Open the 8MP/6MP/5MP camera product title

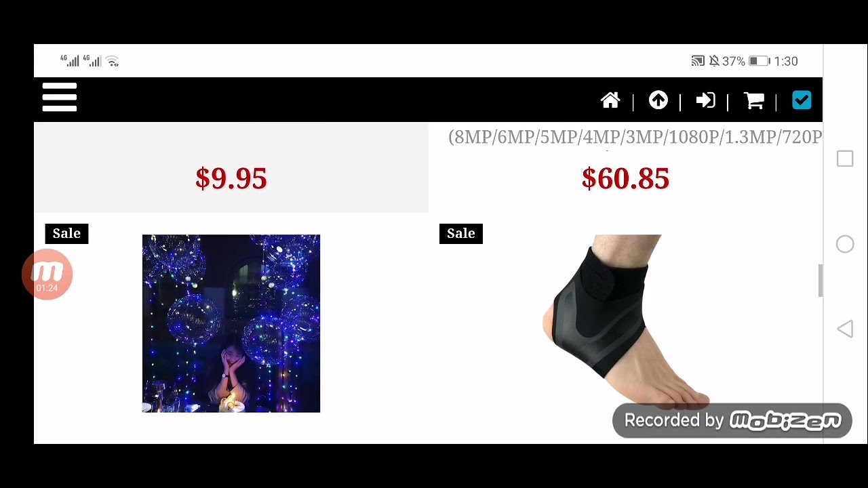coord(635,137)
